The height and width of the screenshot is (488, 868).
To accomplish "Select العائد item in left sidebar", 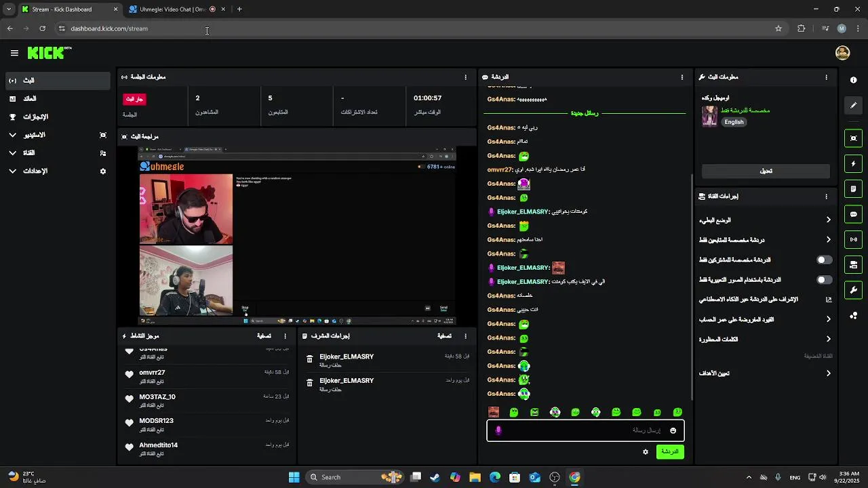I will pyautogui.click(x=57, y=99).
